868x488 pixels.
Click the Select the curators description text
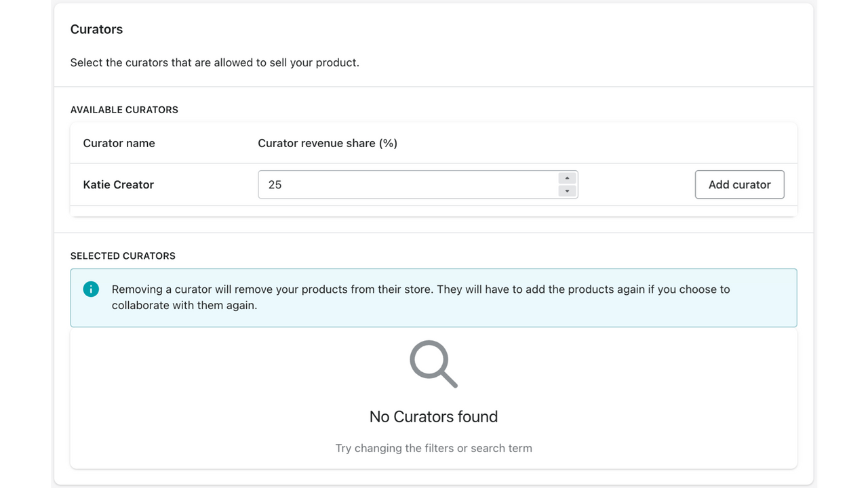tap(214, 62)
